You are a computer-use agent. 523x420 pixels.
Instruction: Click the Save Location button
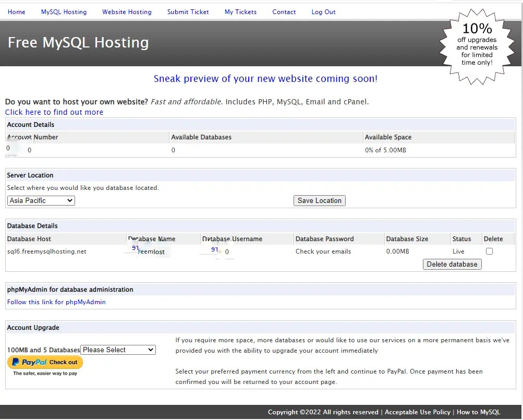[x=319, y=200]
